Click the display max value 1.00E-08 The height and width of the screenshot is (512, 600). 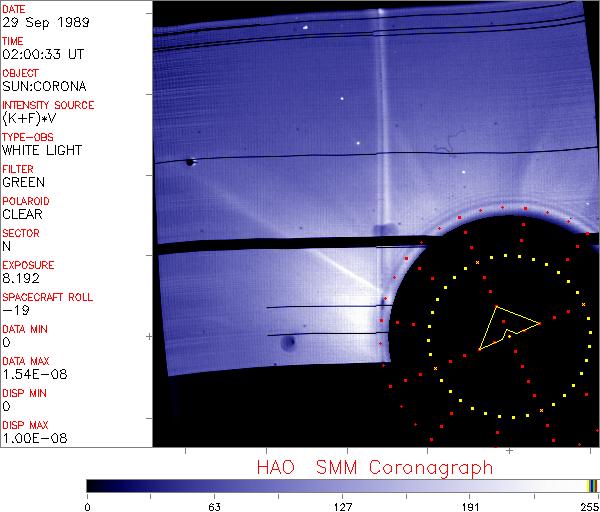[31, 438]
